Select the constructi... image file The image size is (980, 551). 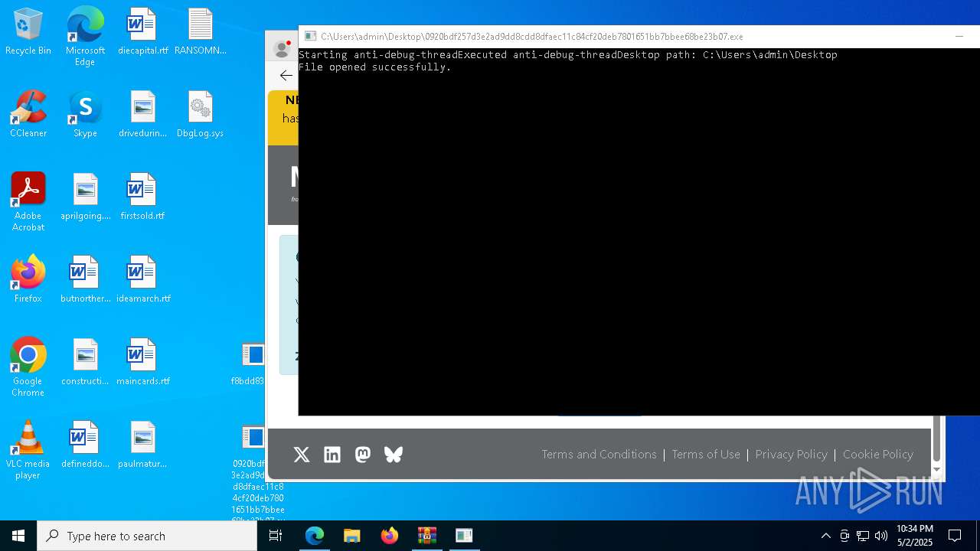(x=85, y=363)
